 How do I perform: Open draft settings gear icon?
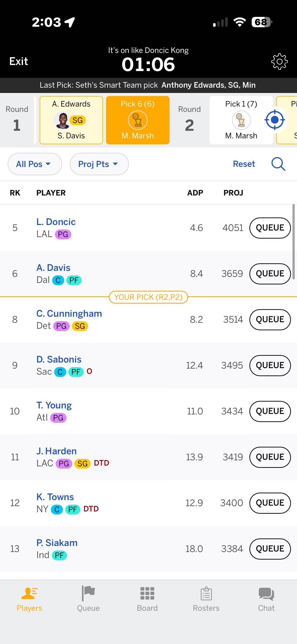point(279,61)
